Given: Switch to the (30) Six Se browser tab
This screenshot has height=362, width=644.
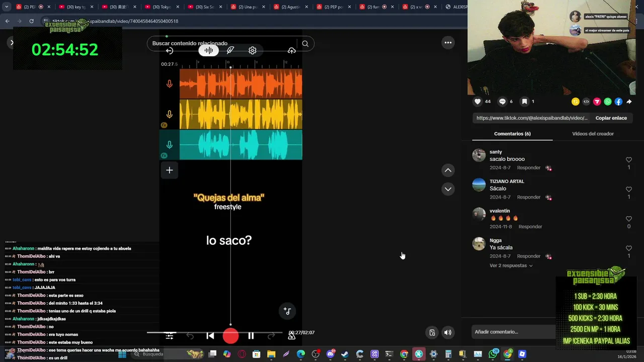Looking at the screenshot, I should 205,7.
